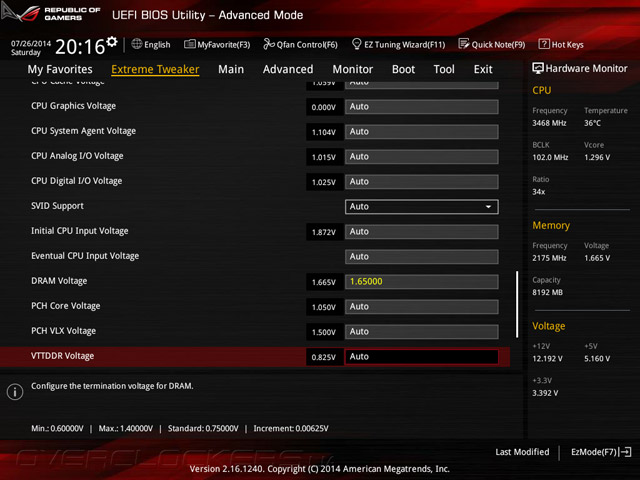
Task: Click the +3.3V 3.392 V reading
Action: 545,393
